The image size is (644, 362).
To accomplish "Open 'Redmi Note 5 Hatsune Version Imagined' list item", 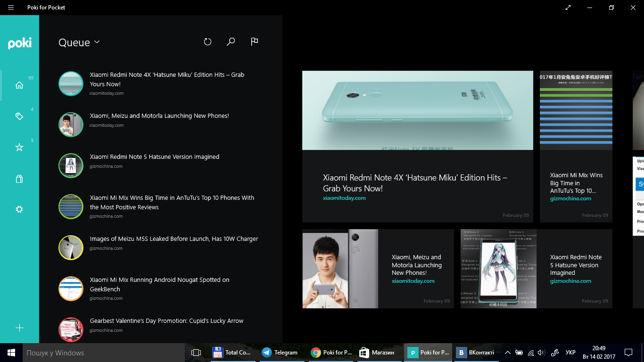I will 160,165.
